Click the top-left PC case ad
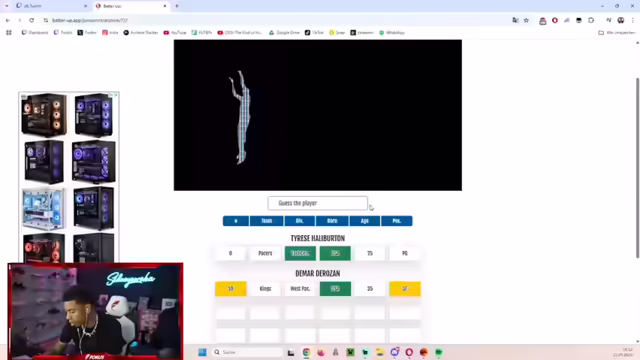 coord(44,114)
